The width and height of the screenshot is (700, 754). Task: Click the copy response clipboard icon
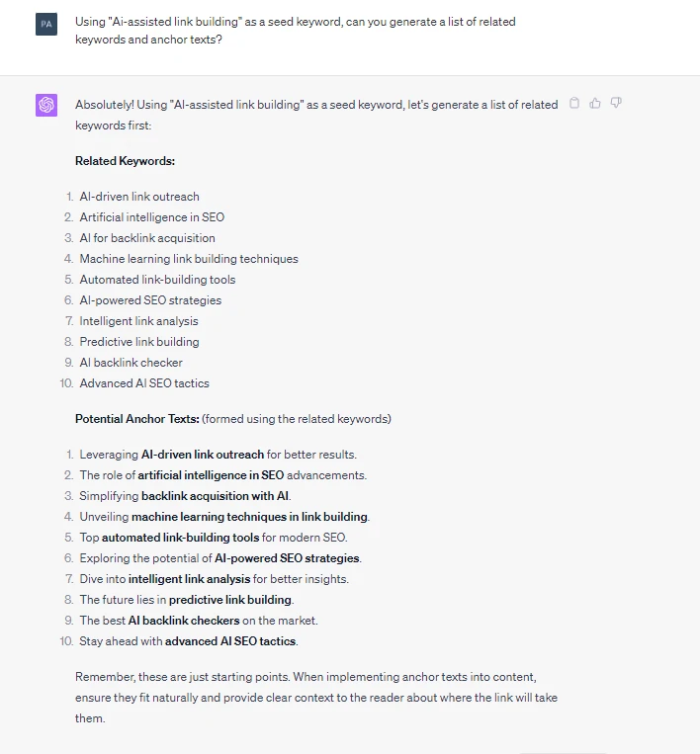574,104
